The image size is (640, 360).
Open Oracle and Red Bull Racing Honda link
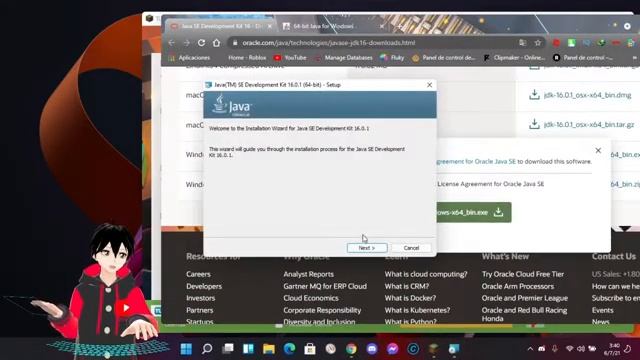pyautogui.click(x=524, y=314)
